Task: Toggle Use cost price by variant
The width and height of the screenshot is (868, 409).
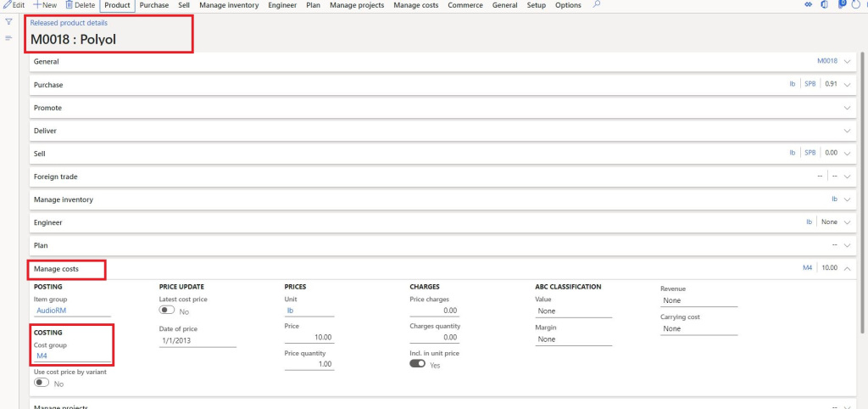Action: tap(42, 383)
